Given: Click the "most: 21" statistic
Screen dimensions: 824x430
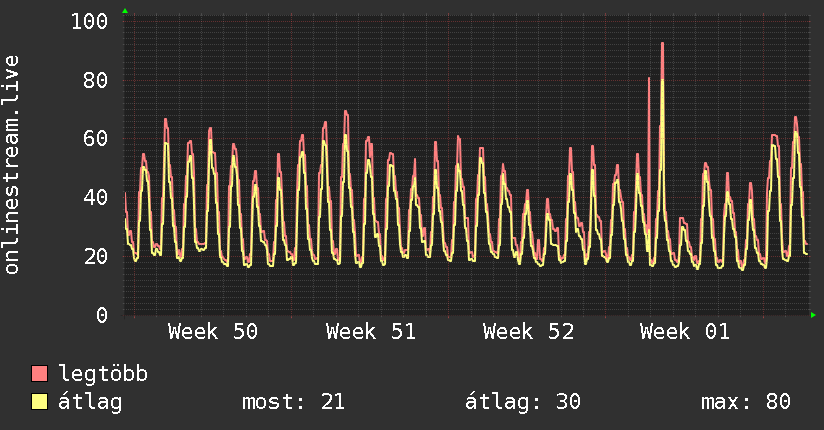Looking at the screenshot, I should 293,402.
